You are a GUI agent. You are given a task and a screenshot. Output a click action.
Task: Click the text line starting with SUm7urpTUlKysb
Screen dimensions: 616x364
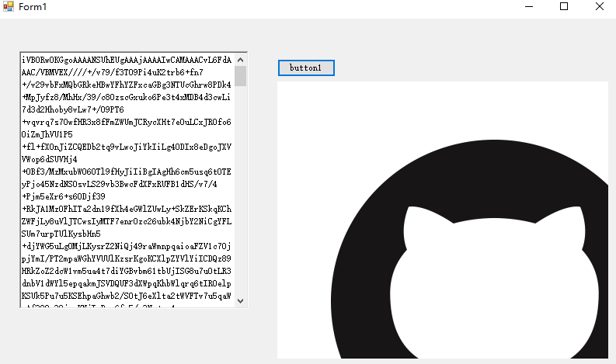[x=61, y=234]
